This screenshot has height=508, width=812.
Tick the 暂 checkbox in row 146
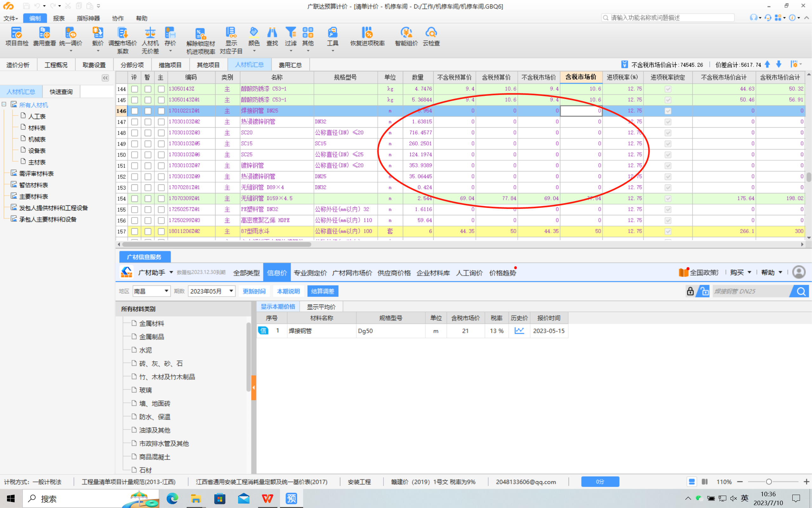(148, 111)
